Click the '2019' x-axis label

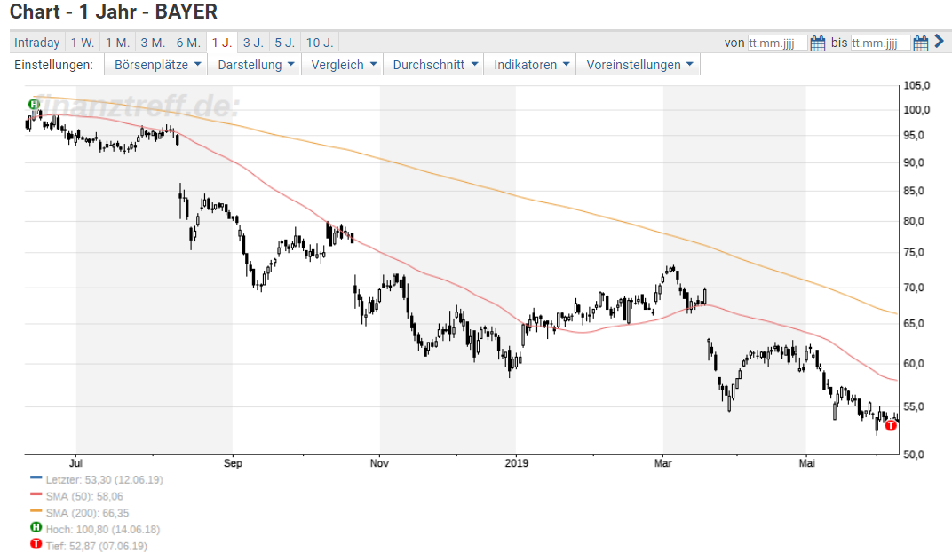[517, 463]
